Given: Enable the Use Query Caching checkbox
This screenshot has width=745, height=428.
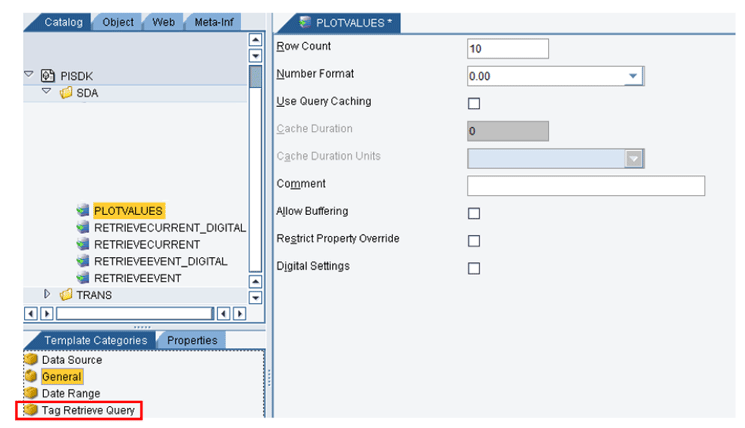Looking at the screenshot, I should (x=474, y=104).
